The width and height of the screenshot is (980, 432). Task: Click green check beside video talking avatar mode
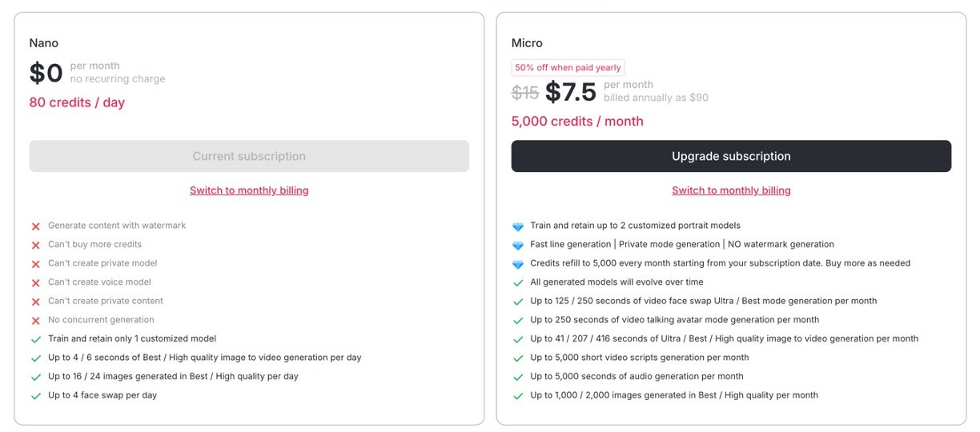pyautogui.click(x=518, y=320)
